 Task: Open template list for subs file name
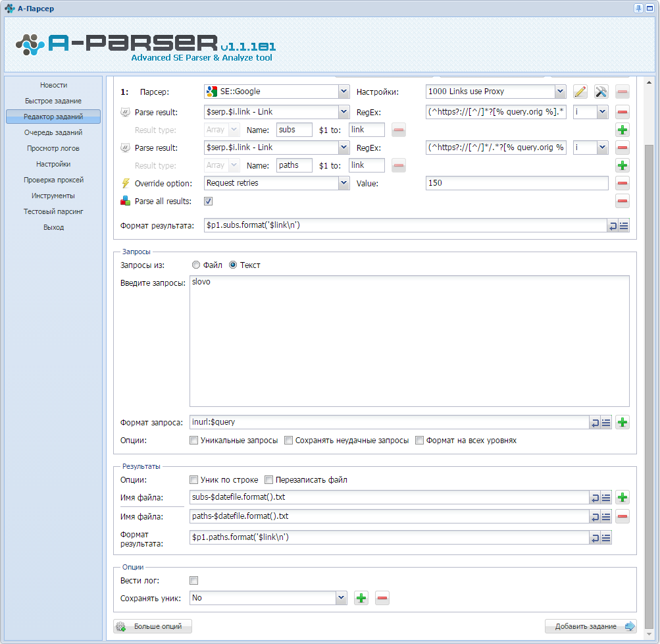[605, 498]
